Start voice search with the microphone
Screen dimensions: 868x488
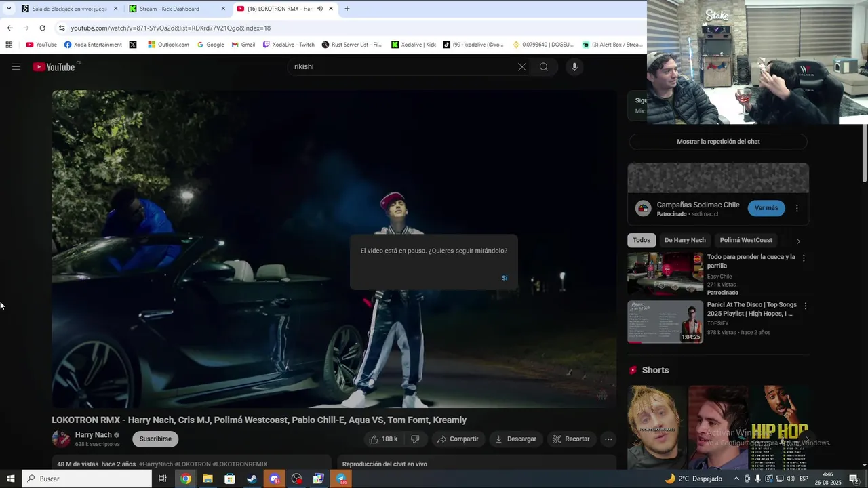click(574, 66)
